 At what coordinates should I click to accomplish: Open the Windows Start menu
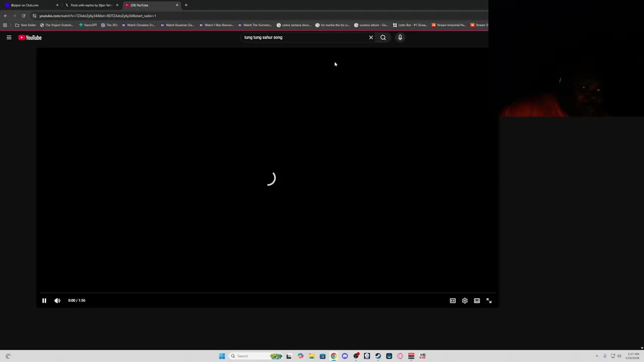[222, 356]
